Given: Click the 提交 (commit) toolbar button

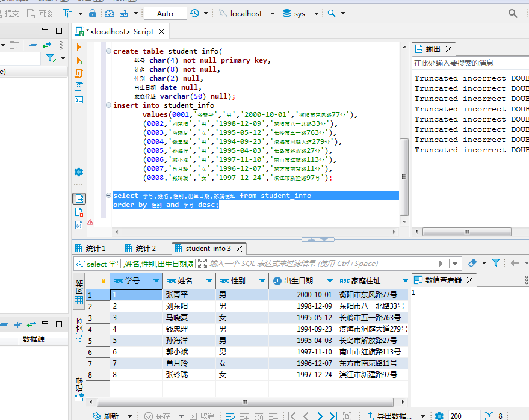Looking at the screenshot, I should 9,13.
